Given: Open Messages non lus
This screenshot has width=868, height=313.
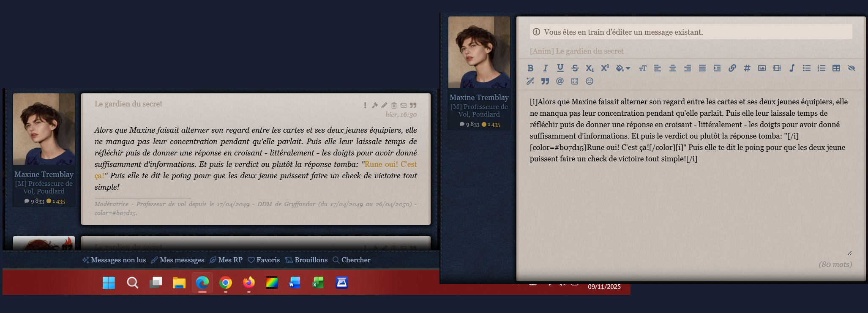Looking at the screenshot, I should [114, 260].
